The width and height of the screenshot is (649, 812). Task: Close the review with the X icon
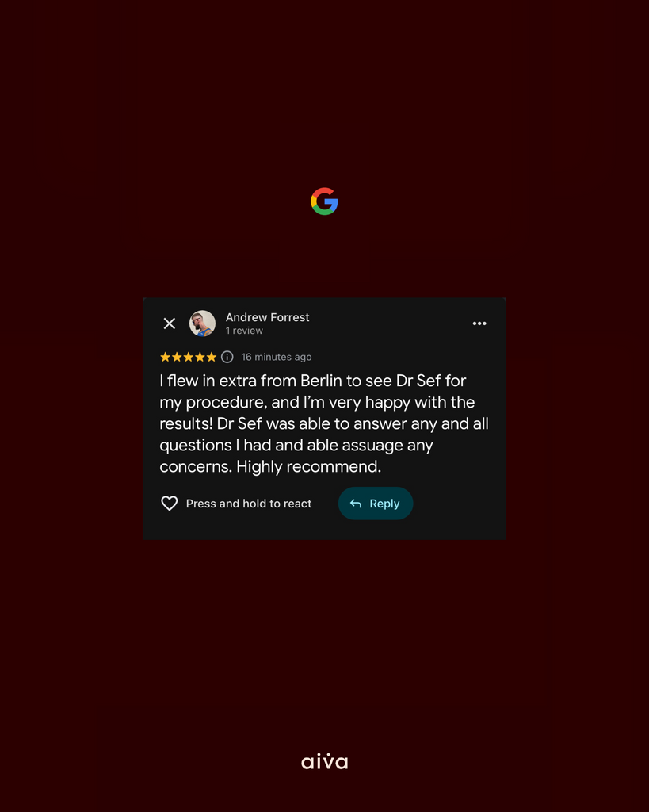[x=170, y=324]
